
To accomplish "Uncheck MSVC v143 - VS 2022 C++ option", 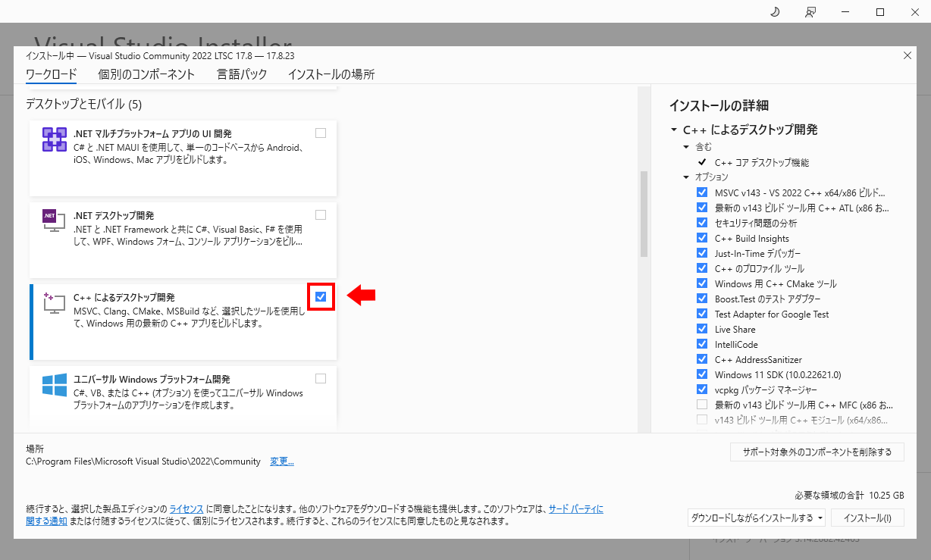I will pyautogui.click(x=701, y=192).
